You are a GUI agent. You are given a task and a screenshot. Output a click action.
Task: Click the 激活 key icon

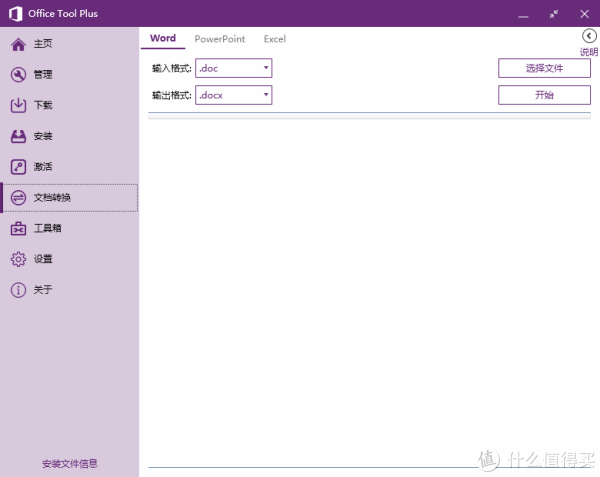click(18, 167)
